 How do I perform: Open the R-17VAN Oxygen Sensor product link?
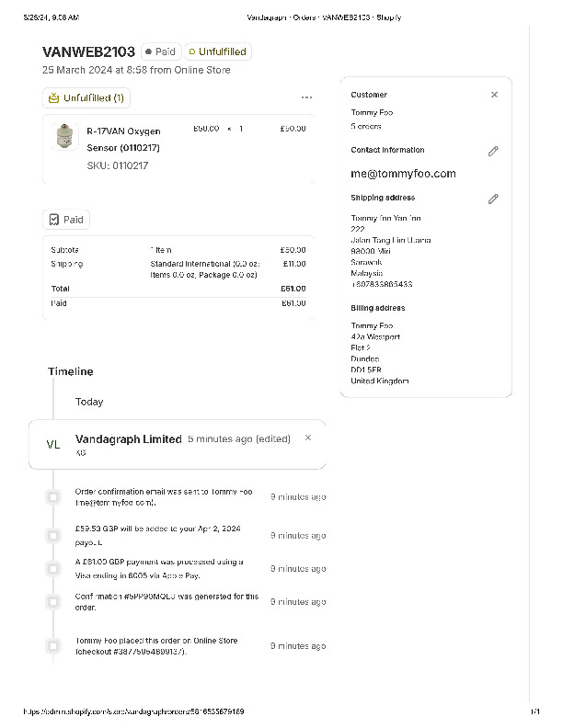coord(123,139)
